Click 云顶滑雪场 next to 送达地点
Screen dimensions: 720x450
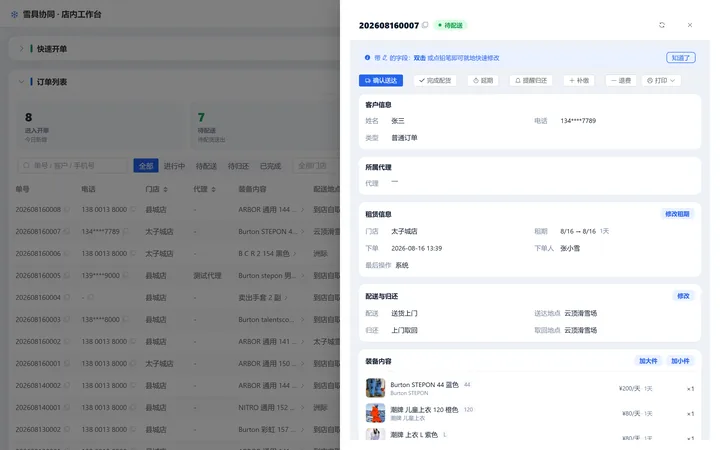pos(580,313)
